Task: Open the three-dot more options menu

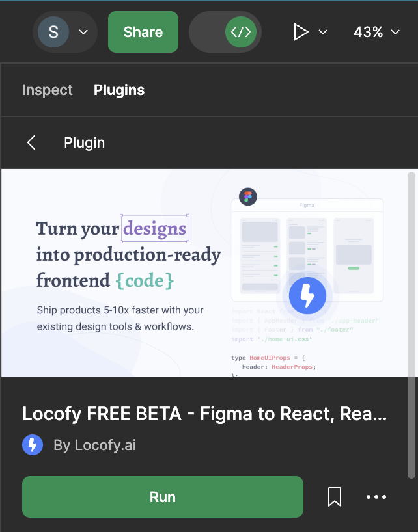Action: pos(376,497)
